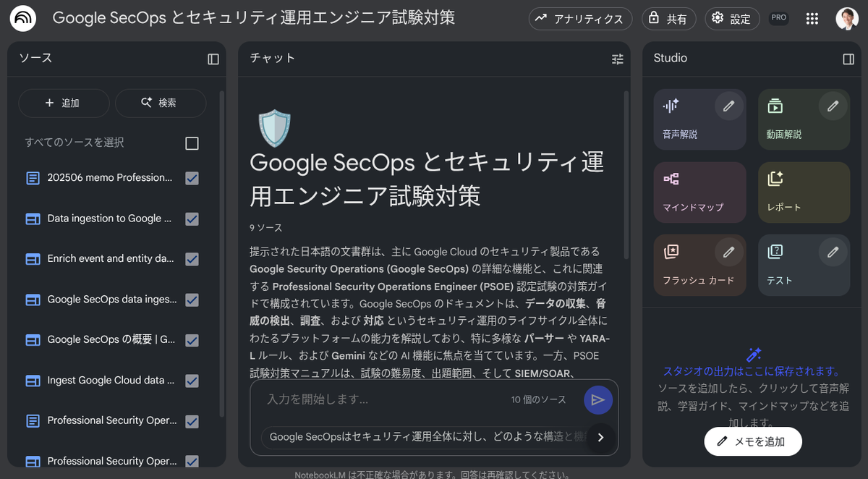Open the 設定 settings menu

(x=731, y=19)
